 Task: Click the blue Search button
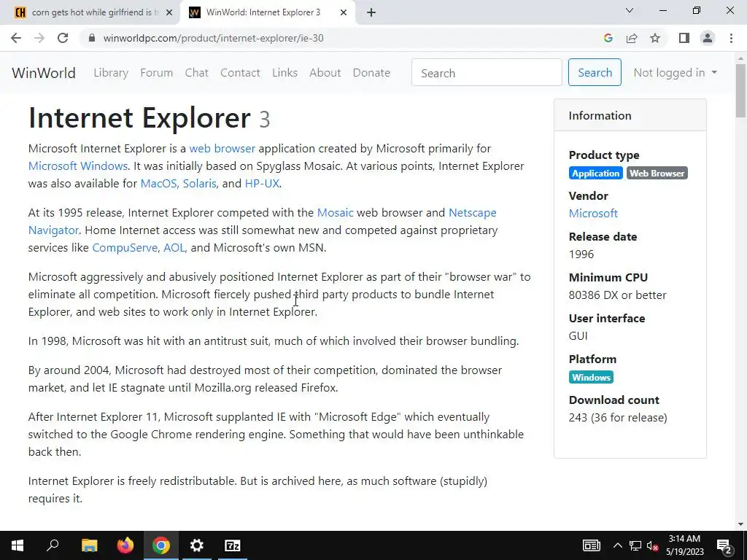tap(595, 72)
